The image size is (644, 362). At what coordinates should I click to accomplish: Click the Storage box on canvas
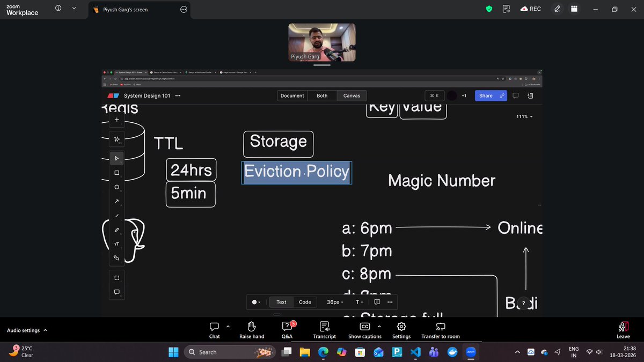coord(279,144)
